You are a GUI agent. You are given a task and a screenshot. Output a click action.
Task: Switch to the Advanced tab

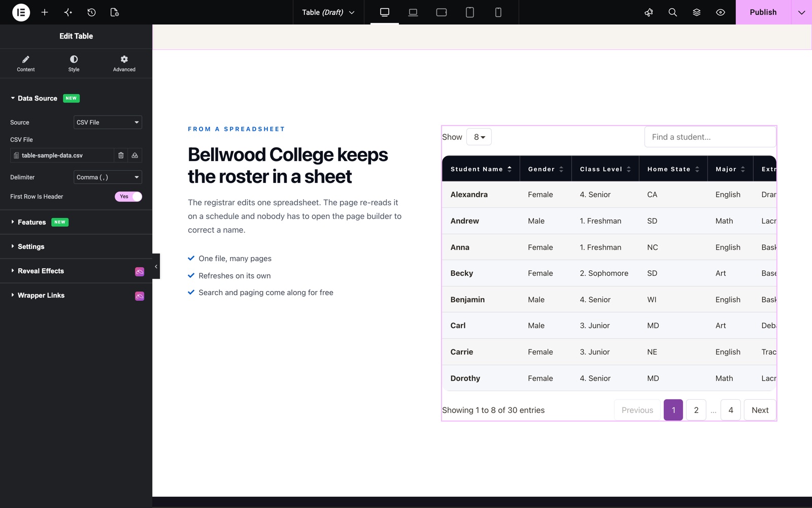(124, 63)
